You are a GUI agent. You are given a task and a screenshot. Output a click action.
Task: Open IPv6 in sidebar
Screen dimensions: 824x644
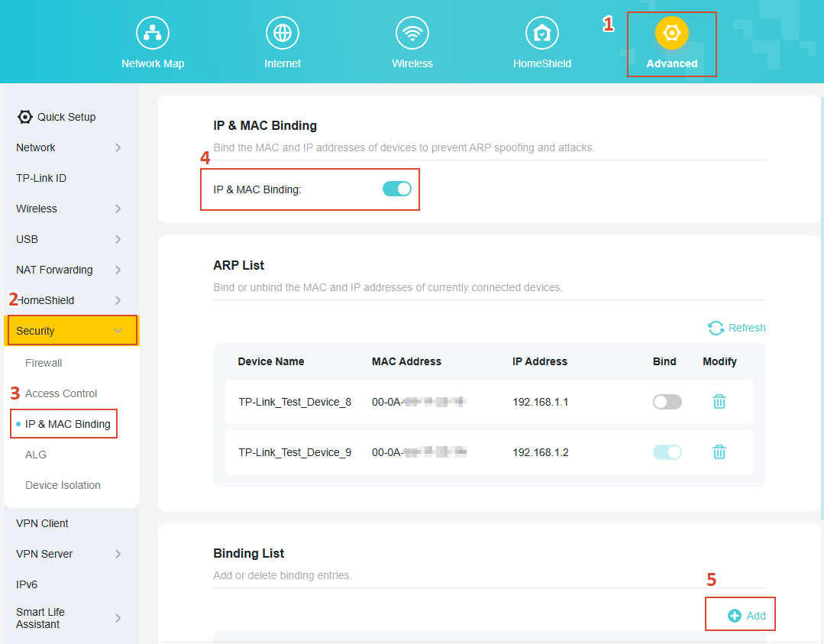pos(26,584)
